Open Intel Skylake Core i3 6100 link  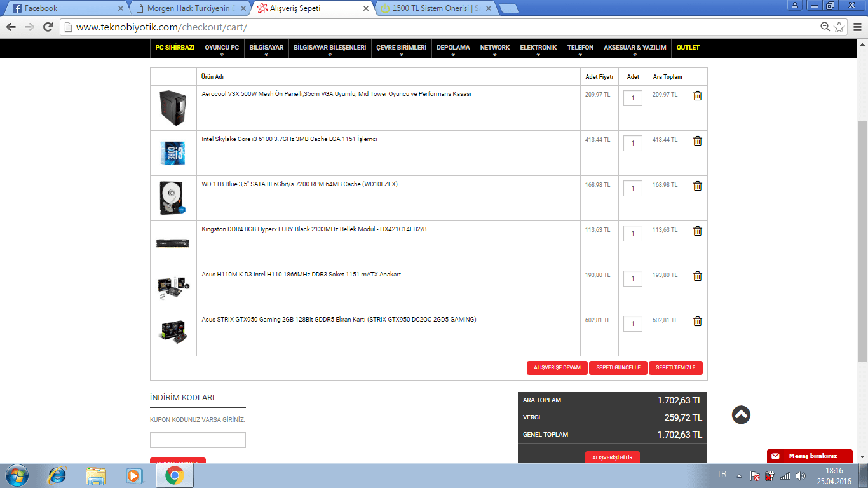tap(289, 139)
